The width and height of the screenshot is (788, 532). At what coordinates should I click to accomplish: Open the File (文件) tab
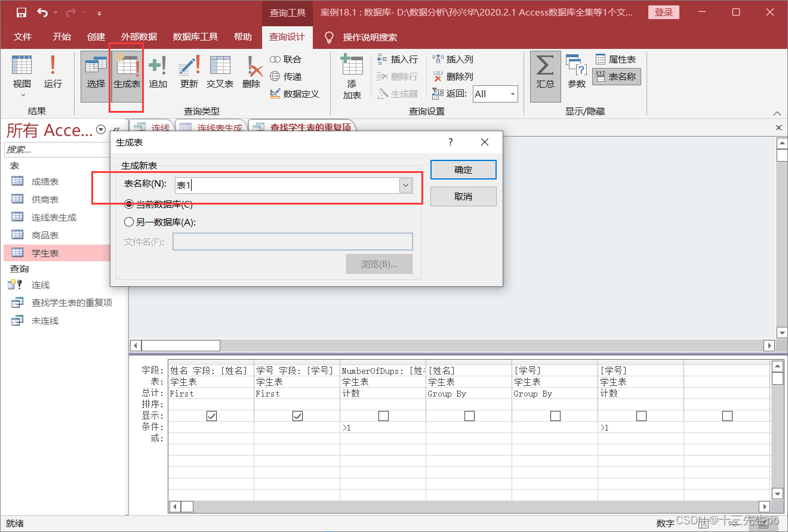[x=23, y=37]
